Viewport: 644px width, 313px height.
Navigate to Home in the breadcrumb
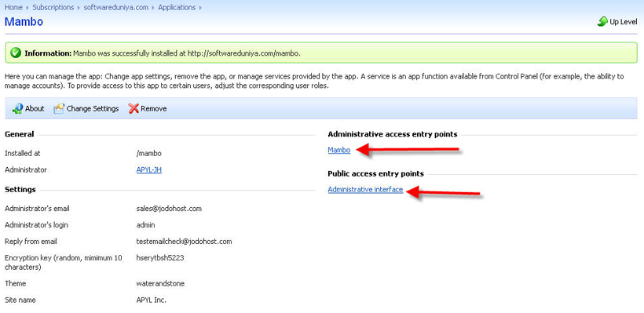coord(13,7)
